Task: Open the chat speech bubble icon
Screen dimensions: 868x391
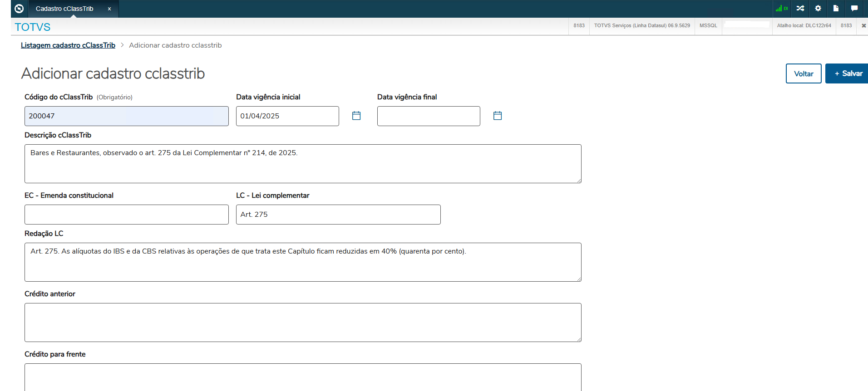Action: coord(854,8)
